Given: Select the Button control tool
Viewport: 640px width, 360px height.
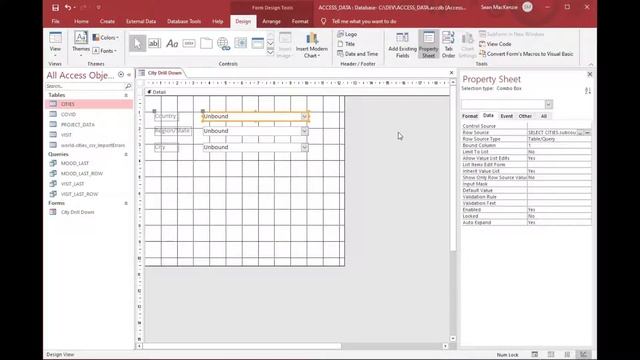Looking at the screenshot, I should point(189,43).
